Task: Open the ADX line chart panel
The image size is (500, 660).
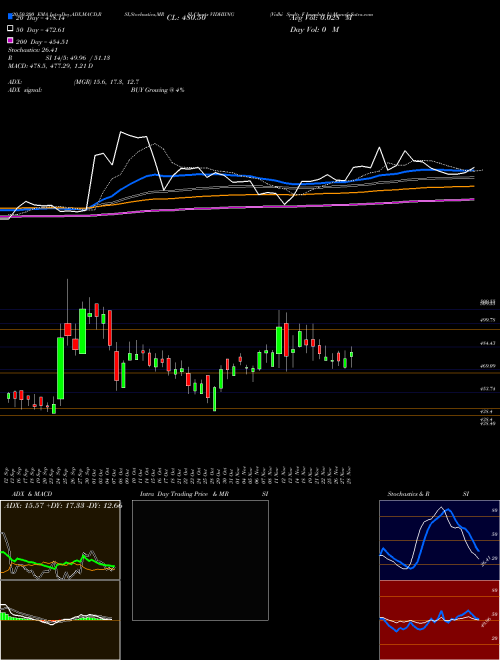Action: [60, 540]
